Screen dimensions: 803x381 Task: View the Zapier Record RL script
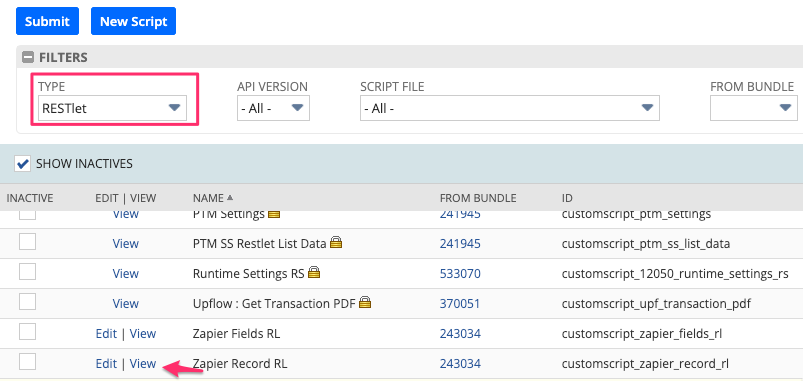143,364
